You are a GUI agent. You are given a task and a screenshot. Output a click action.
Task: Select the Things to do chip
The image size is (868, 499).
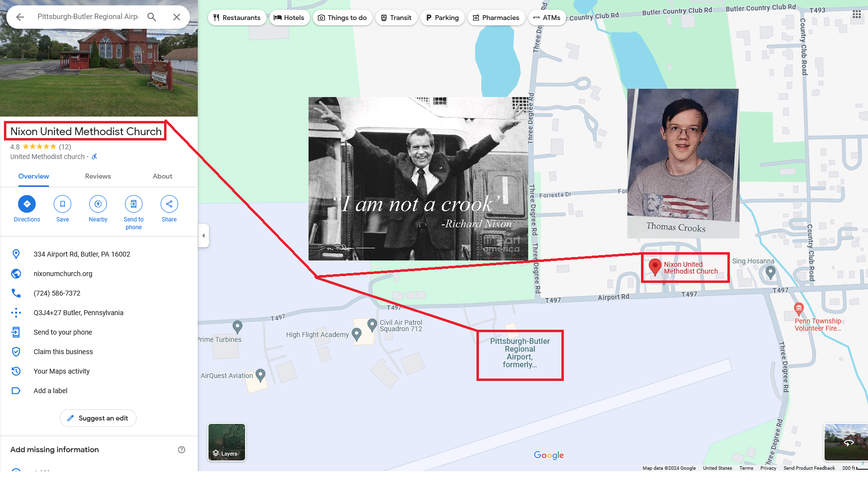[x=343, y=18]
